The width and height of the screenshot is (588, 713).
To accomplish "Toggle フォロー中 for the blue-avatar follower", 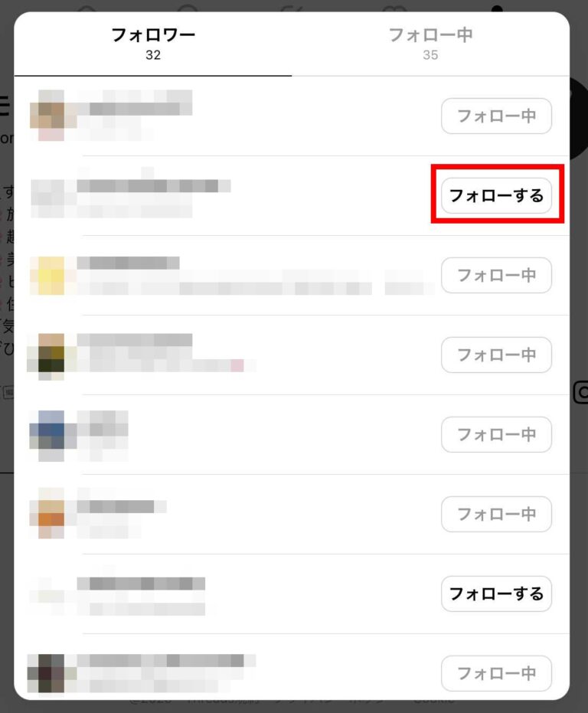I will pyautogui.click(x=496, y=434).
